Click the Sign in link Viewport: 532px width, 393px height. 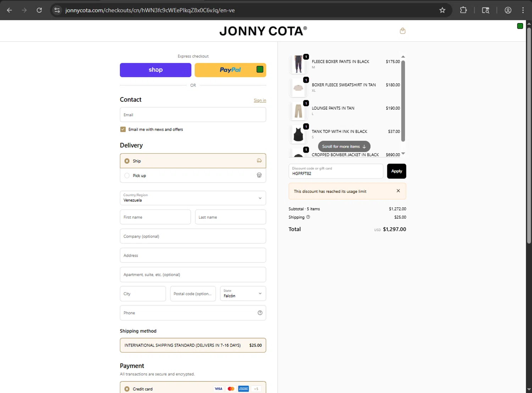(260, 100)
